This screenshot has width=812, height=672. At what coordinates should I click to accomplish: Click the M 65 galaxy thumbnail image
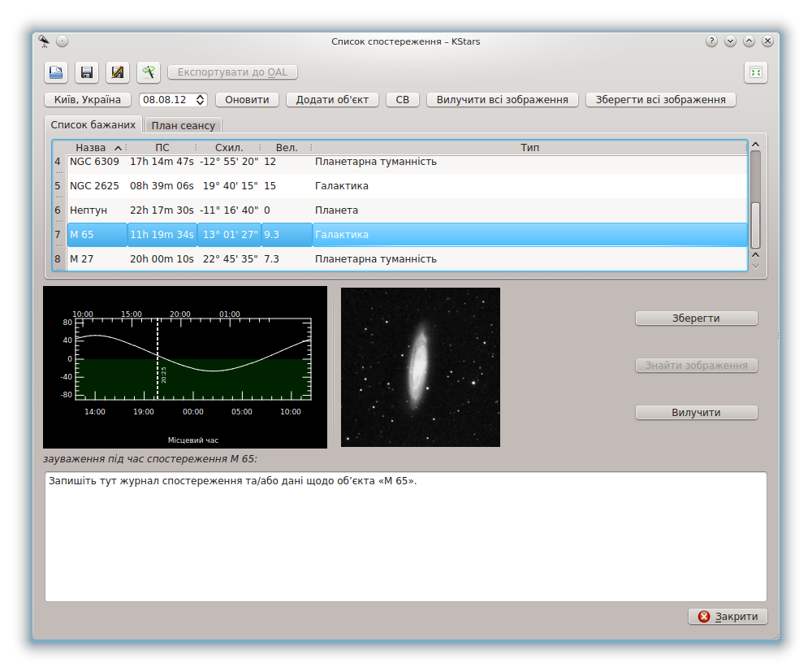tap(420, 366)
